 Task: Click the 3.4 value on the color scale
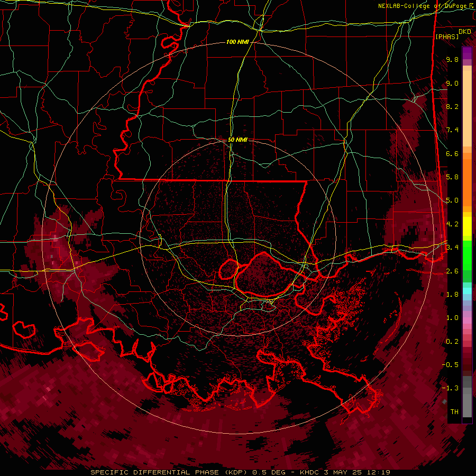click(x=452, y=248)
